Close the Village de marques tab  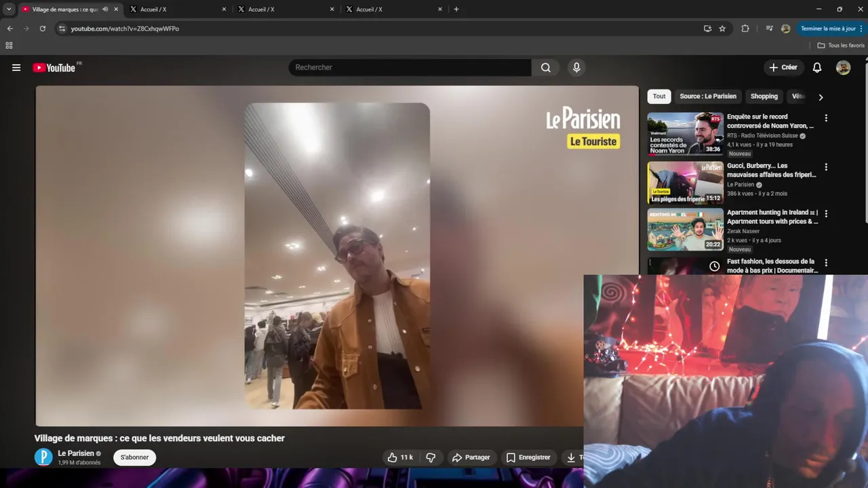point(116,9)
